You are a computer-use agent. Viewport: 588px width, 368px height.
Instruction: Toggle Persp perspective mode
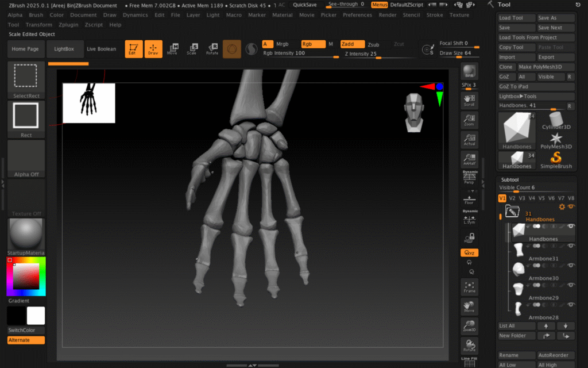469,178
